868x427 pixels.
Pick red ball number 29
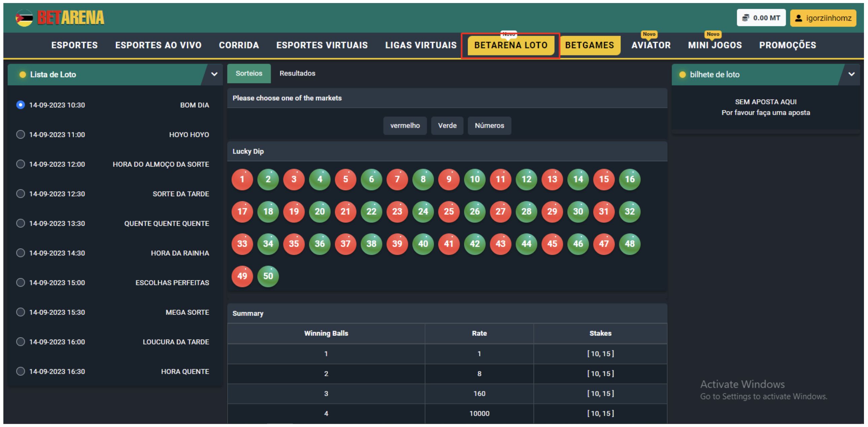tap(552, 212)
